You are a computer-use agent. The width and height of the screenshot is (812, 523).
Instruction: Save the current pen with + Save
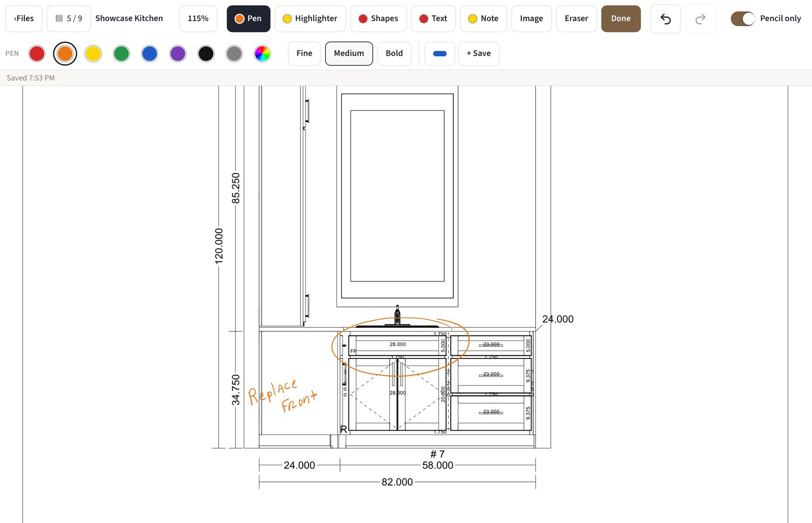(479, 54)
